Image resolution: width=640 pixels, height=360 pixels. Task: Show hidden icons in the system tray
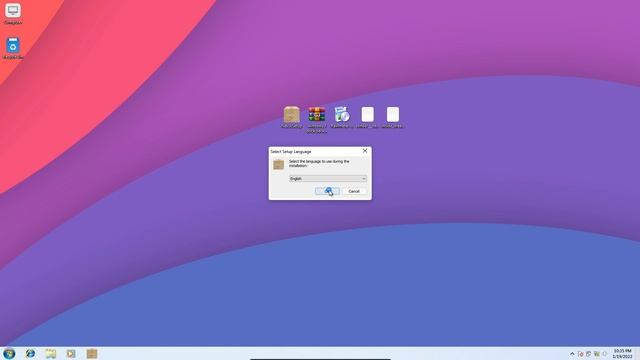pos(572,354)
